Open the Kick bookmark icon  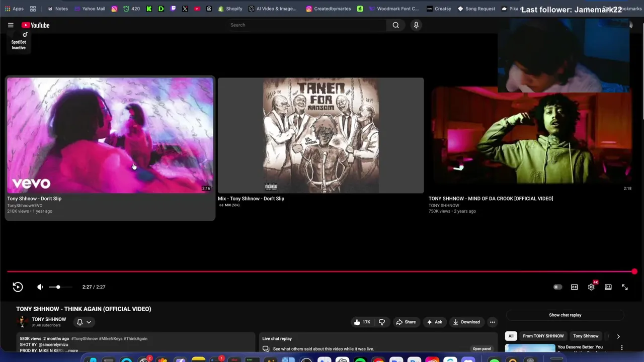[149, 9]
